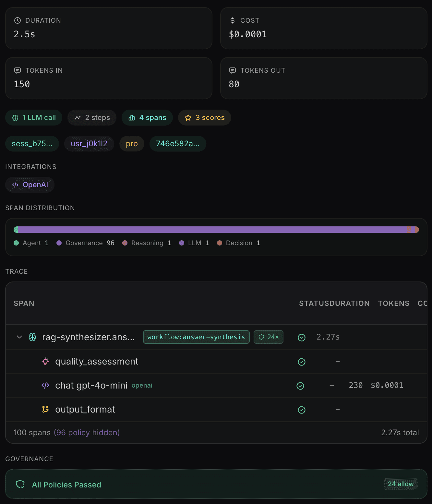This screenshot has width=432, height=504.
Task: Select the output_format span row
Action: coord(216,409)
